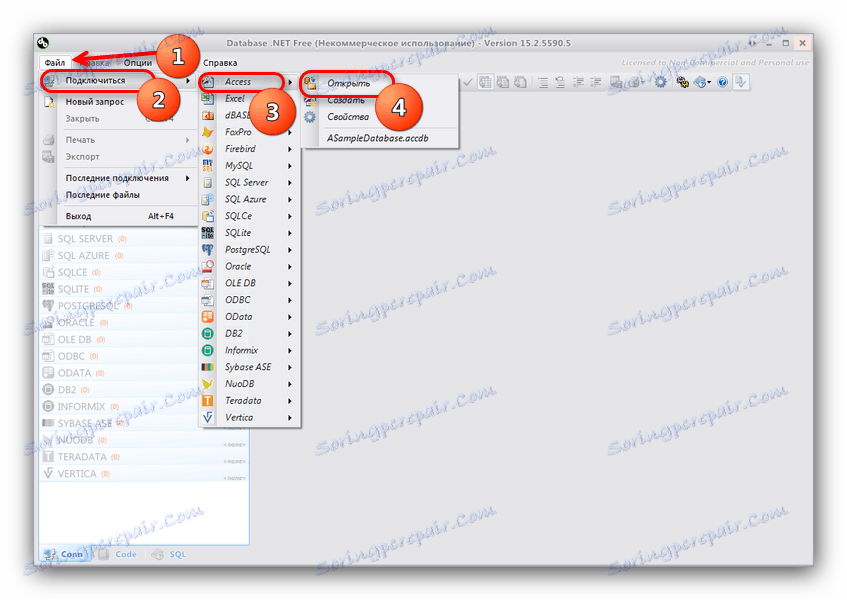
Task: Click the PostgreSQL elephant icon in submenu
Action: click(207, 250)
